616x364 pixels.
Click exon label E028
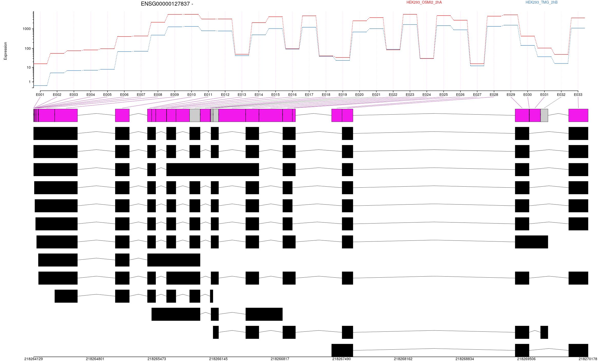pyautogui.click(x=494, y=95)
